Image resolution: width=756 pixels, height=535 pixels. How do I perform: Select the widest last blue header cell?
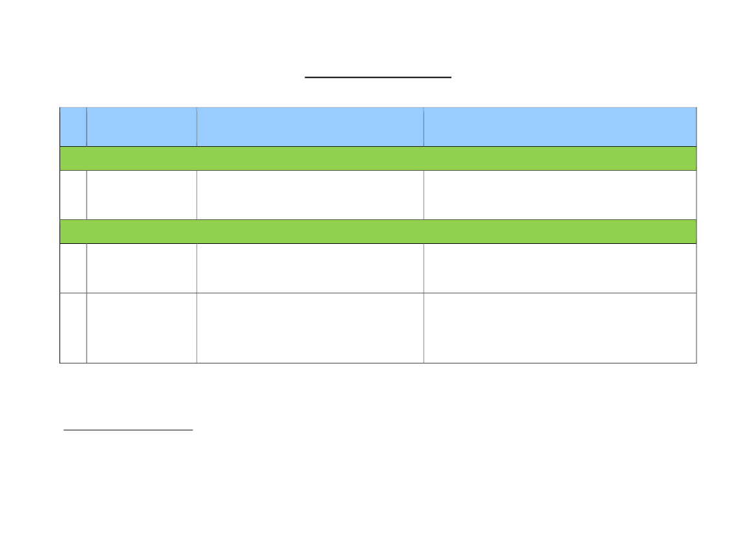560,127
